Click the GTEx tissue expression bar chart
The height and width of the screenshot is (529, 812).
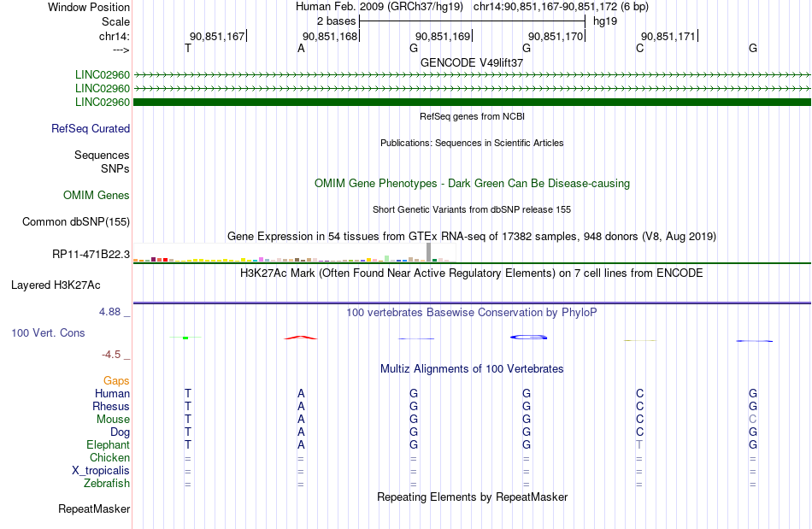[294, 253]
